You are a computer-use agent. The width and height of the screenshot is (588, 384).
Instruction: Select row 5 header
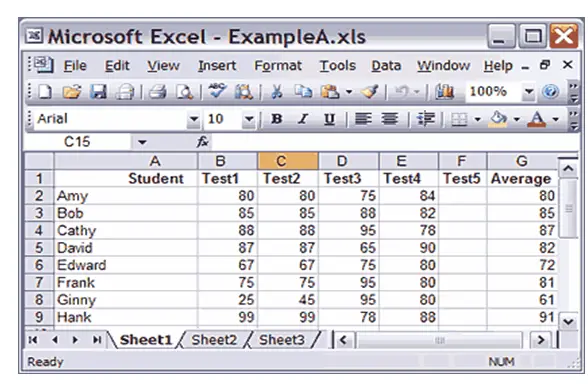click(39, 248)
